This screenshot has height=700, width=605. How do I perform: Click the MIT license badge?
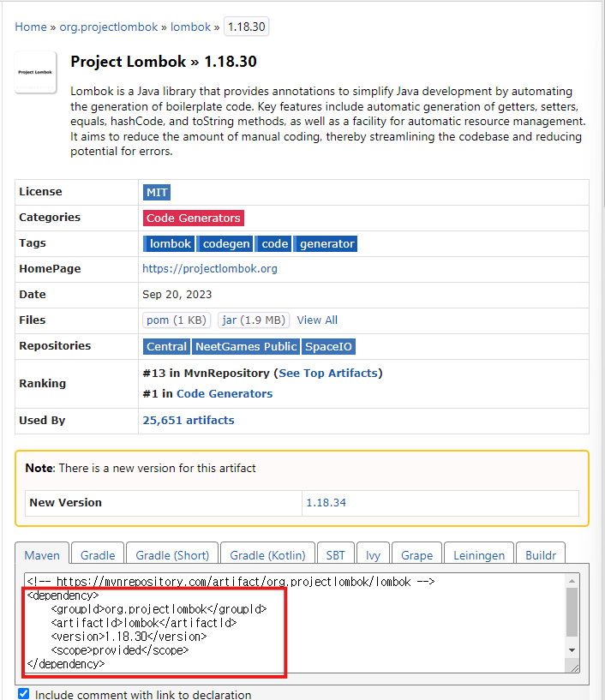coord(157,193)
